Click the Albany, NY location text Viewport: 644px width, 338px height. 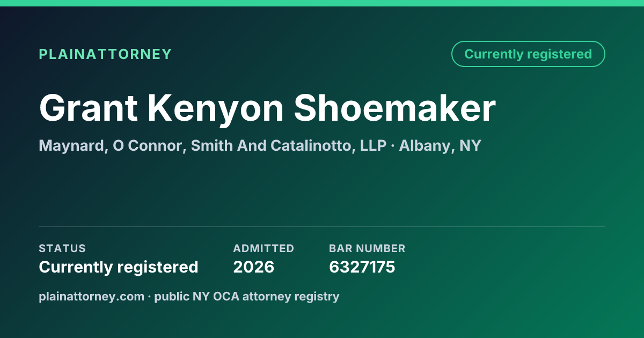440,145
